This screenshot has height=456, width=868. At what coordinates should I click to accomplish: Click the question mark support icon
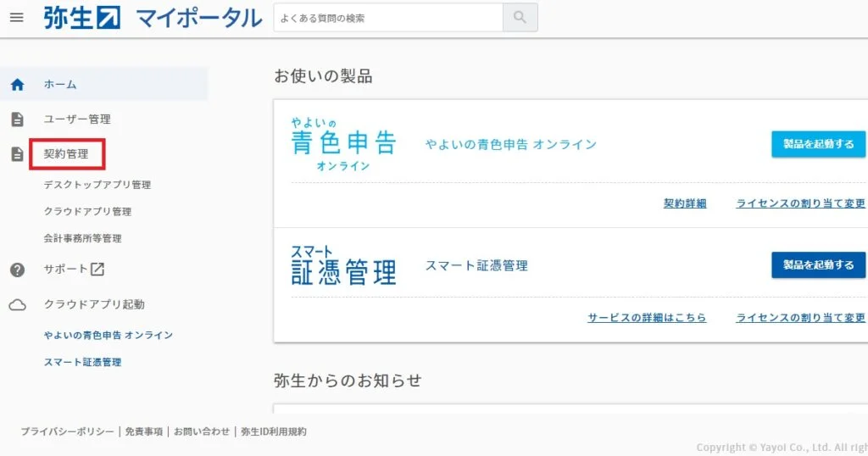tap(18, 270)
